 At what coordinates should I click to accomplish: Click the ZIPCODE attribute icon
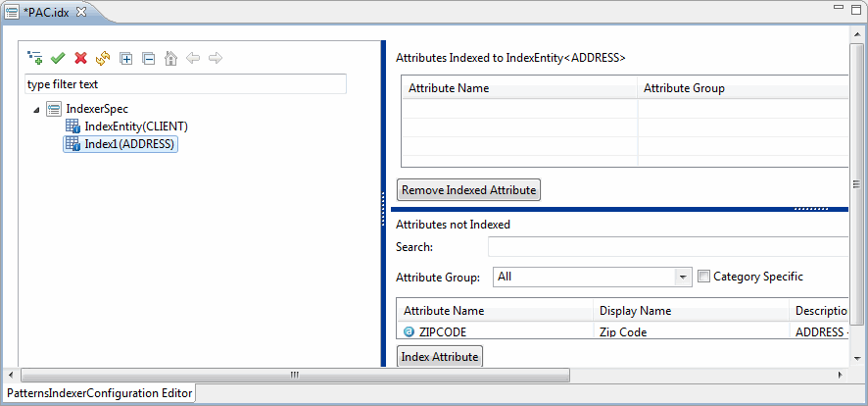pyautogui.click(x=409, y=331)
